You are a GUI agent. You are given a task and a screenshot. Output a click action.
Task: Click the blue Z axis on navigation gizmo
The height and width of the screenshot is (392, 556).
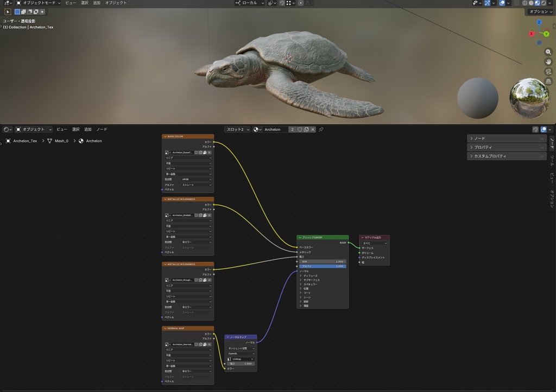[539, 22]
